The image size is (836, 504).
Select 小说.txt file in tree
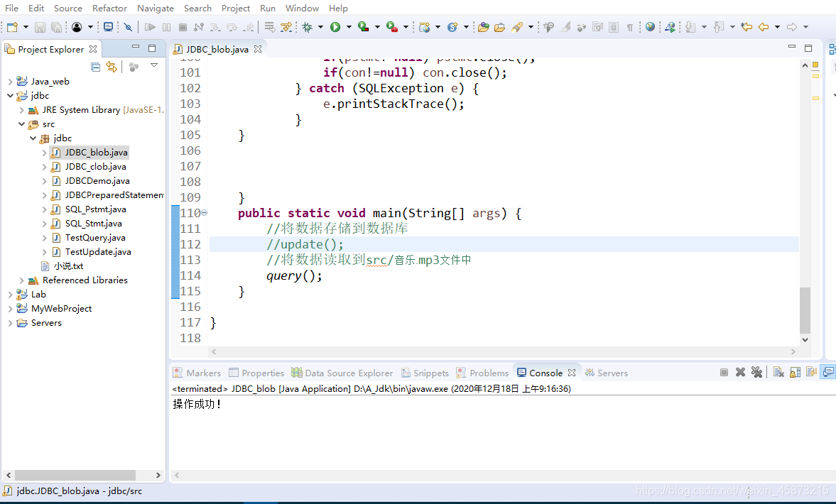[68, 266]
